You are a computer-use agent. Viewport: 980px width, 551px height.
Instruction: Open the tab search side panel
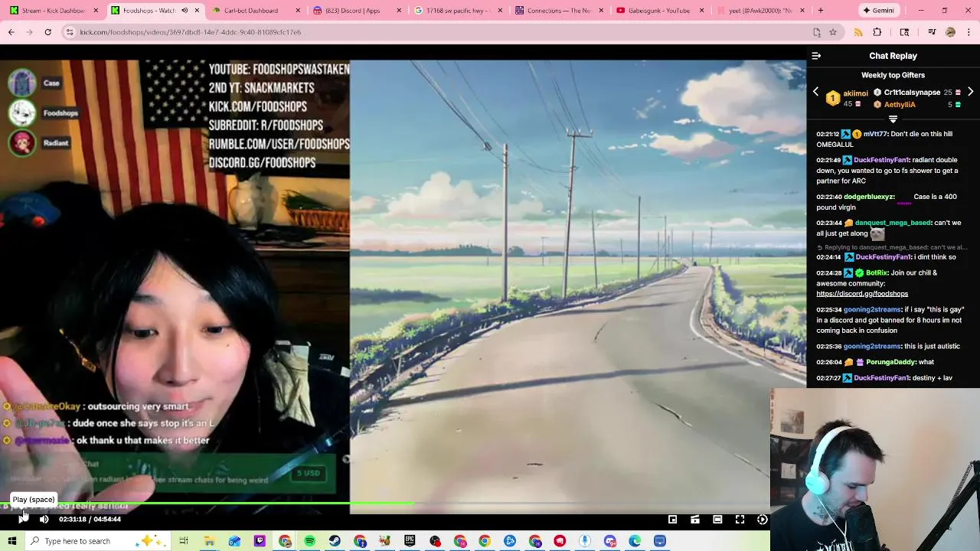[x=904, y=32]
